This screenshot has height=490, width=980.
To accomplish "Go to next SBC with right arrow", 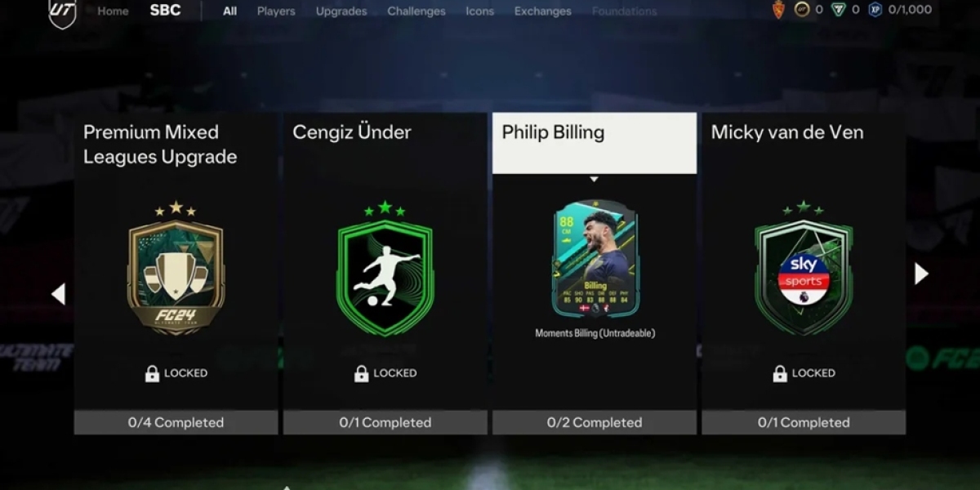I will (921, 274).
